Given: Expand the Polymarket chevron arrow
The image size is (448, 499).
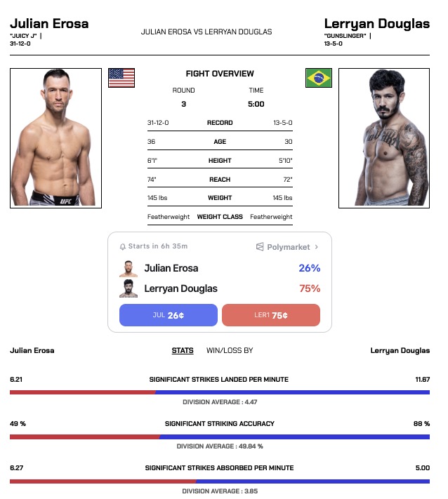Looking at the screenshot, I should [x=317, y=247].
